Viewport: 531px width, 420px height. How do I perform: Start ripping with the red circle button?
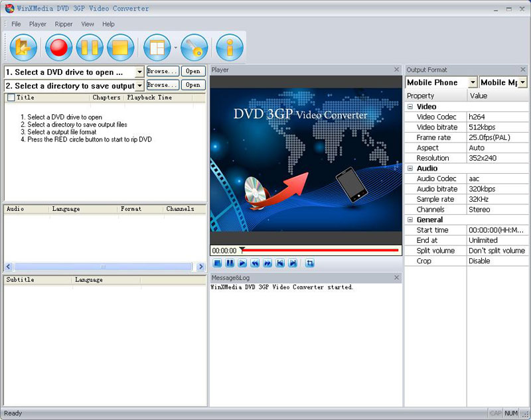(58, 47)
